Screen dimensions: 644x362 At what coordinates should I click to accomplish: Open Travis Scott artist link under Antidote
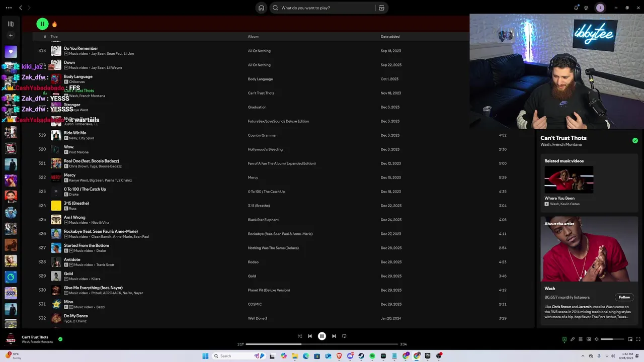105,265
